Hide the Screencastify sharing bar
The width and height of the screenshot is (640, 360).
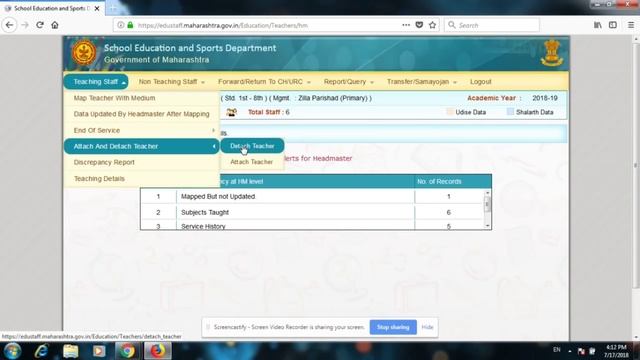[x=427, y=327]
